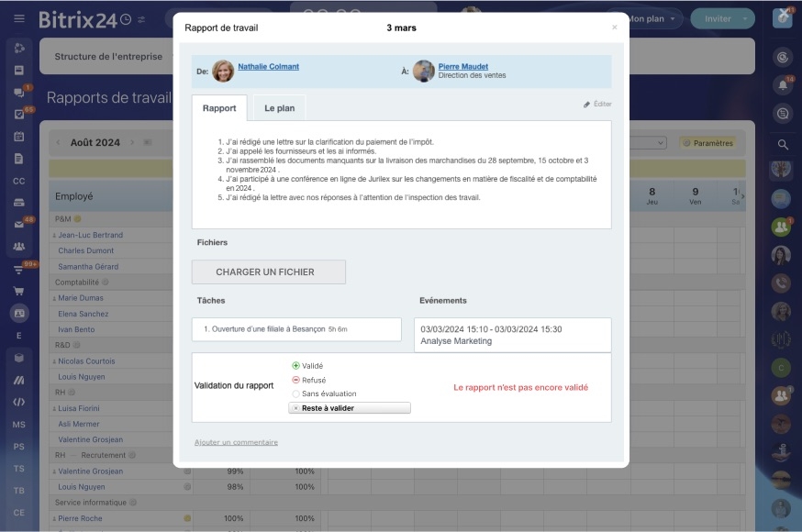The height and width of the screenshot is (532, 802).
Task: Expand the Mon plan dropdown arrow
Action: pos(673,19)
